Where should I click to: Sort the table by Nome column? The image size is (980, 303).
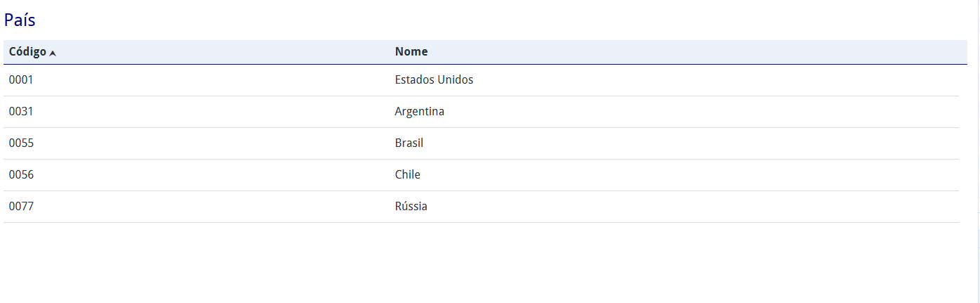pyautogui.click(x=411, y=52)
